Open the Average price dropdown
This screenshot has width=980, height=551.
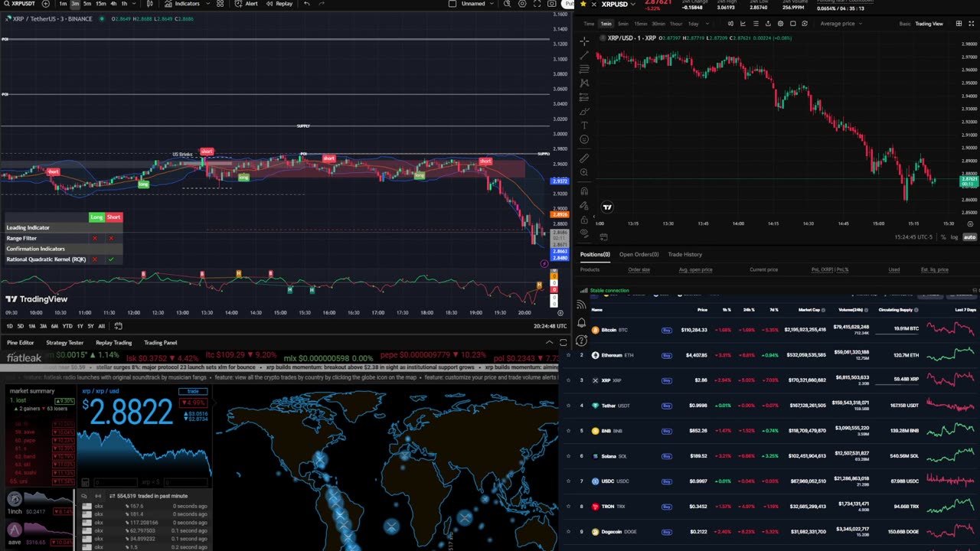click(841, 24)
